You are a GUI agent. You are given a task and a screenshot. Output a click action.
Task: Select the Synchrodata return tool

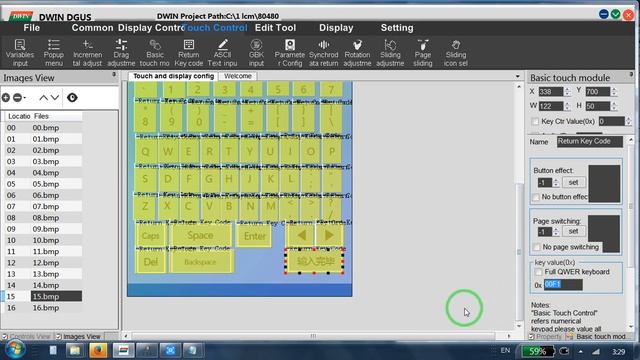323,53
